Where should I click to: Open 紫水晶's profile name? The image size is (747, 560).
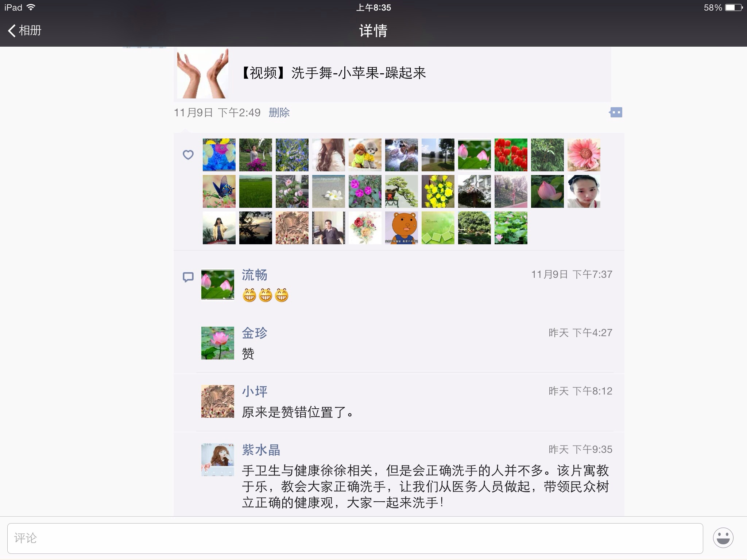pyautogui.click(x=261, y=450)
